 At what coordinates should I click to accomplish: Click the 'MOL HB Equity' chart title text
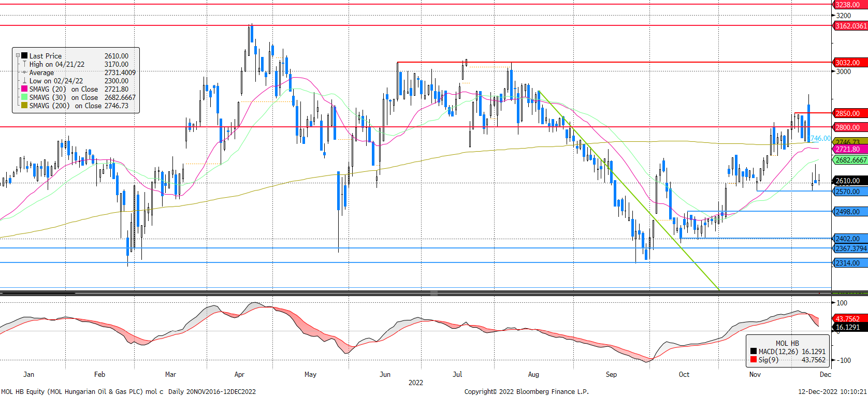tap(23, 392)
